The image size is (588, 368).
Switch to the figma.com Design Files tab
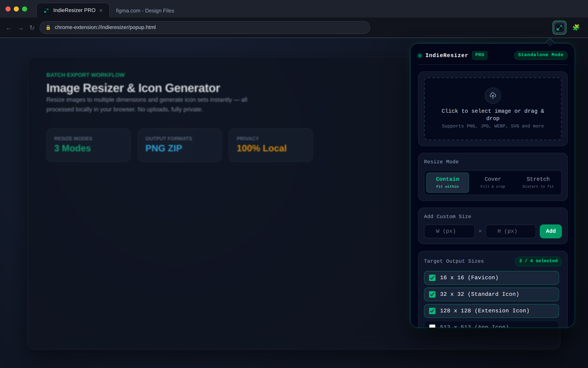point(145,11)
